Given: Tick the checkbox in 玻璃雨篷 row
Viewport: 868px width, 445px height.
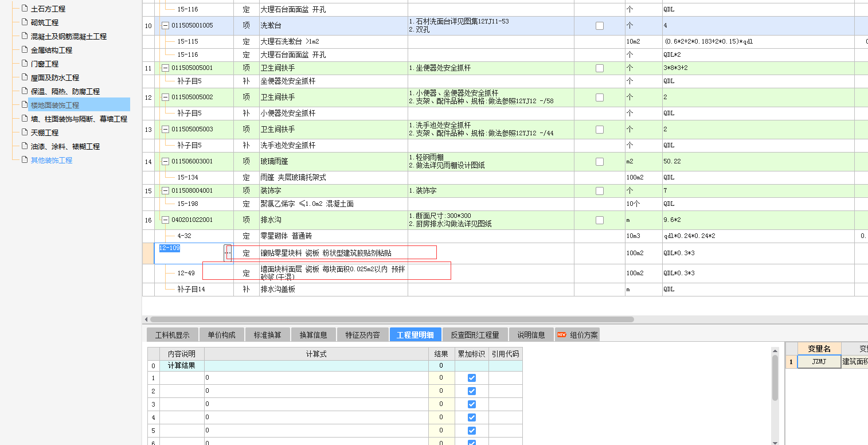Looking at the screenshot, I should tap(600, 162).
